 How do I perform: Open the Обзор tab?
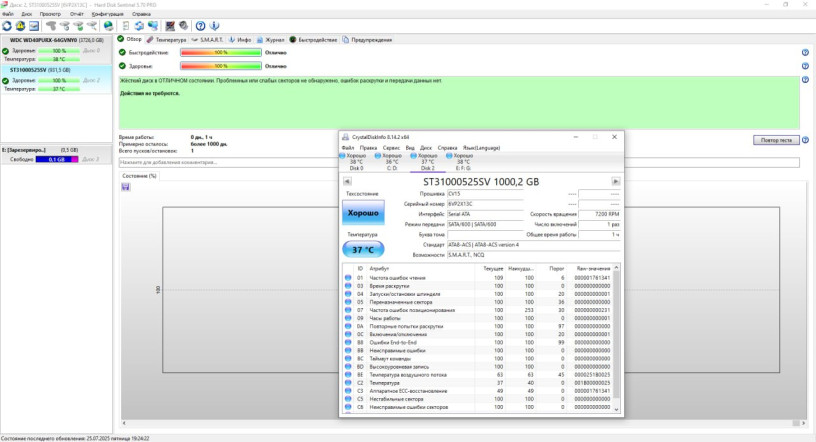click(130, 39)
